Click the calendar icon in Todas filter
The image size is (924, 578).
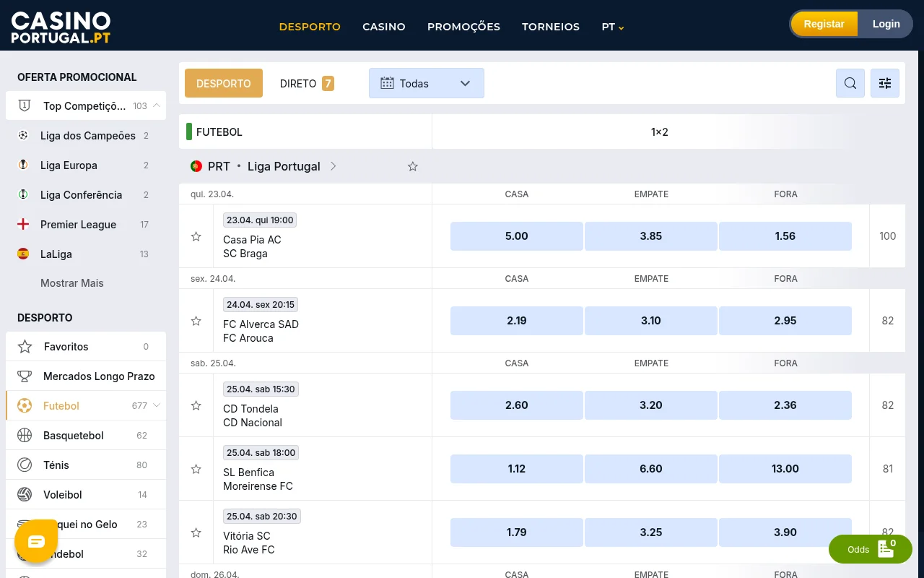(387, 83)
